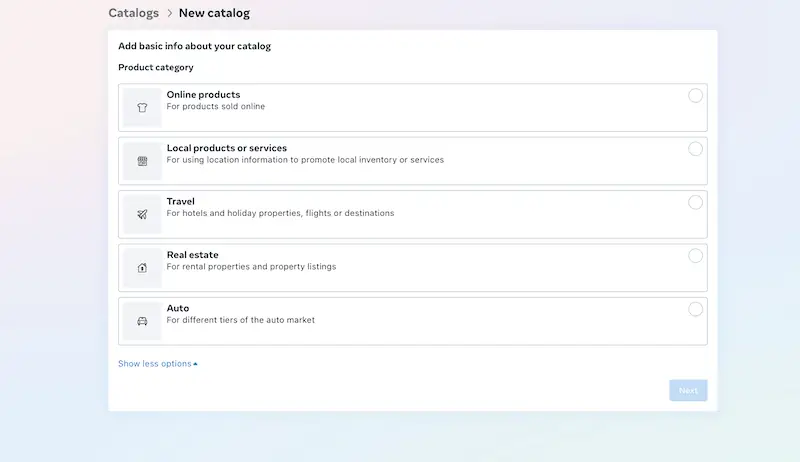Choose the Local products or services radio button
This screenshot has width=800, height=462.
[695, 149]
